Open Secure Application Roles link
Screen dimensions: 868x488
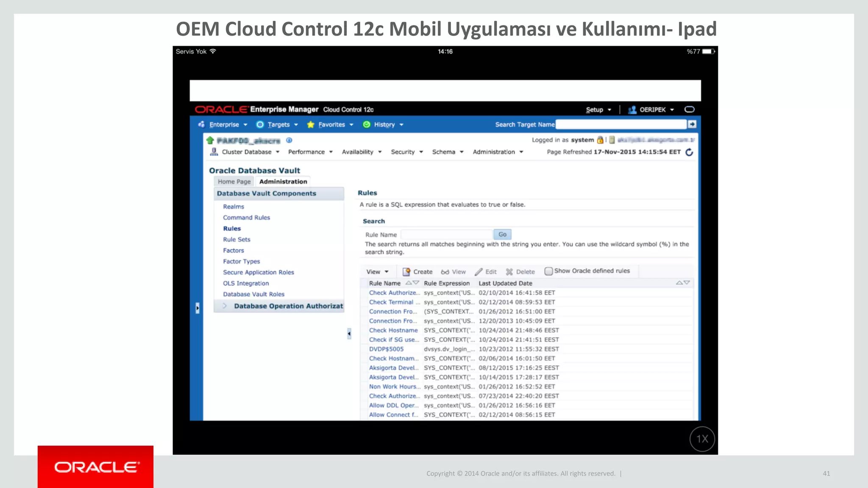(258, 272)
